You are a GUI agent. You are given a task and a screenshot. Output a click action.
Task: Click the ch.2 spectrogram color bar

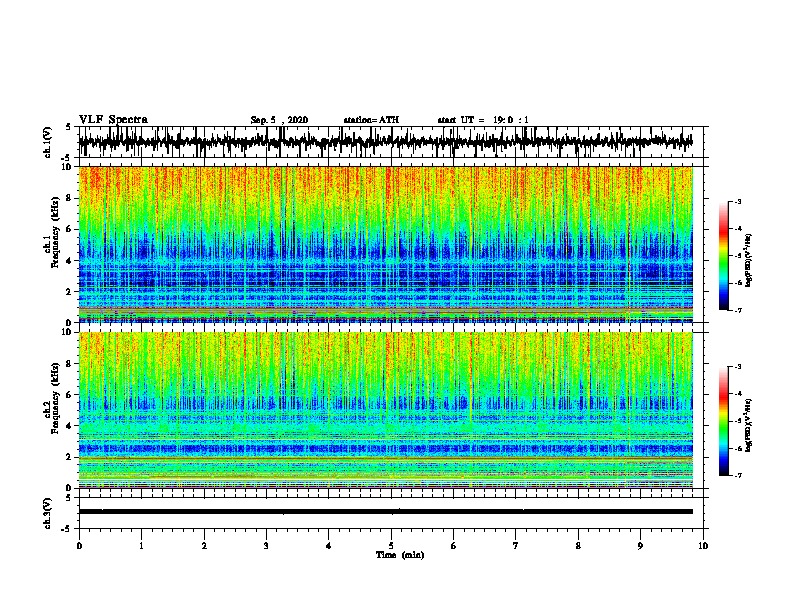click(x=724, y=421)
